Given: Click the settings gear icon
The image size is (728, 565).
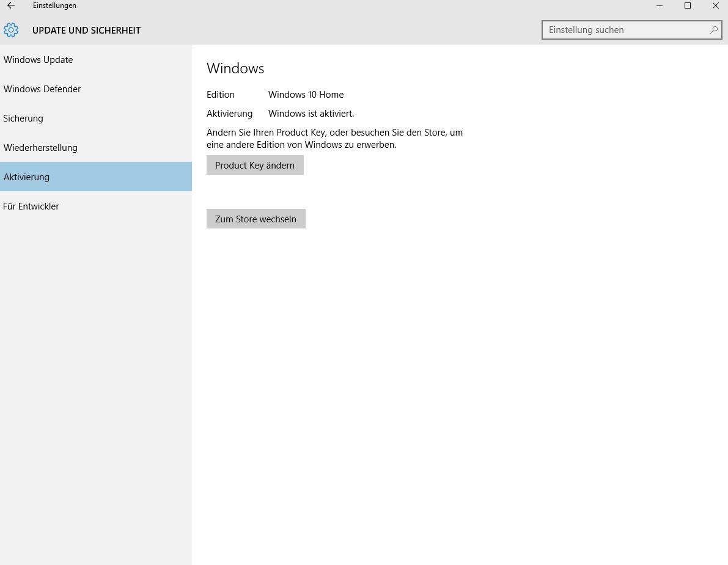Looking at the screenshot, I should coord(11,30).
